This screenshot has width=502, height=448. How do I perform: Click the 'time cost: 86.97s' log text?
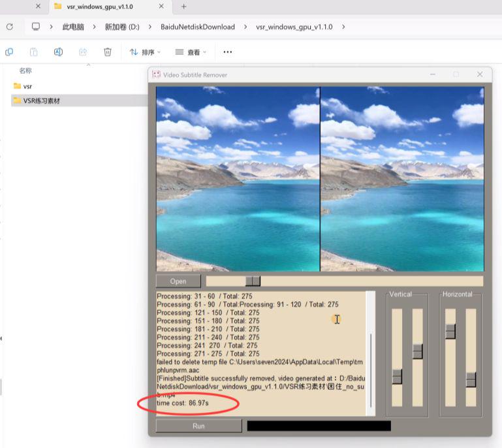click(183, 403)
